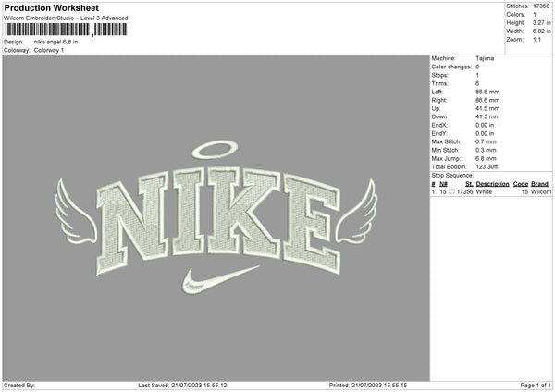Click the Max Stitch value 6.7 mm
This screenshot has width=555, height=392.
click(486, 141)
